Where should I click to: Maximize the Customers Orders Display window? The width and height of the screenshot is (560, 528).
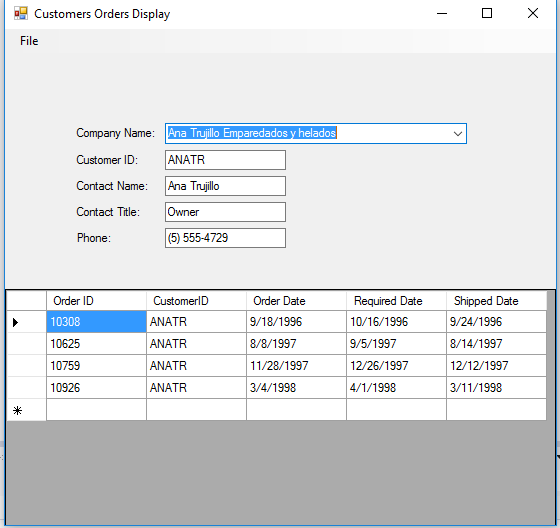click(x=487, y=14)
